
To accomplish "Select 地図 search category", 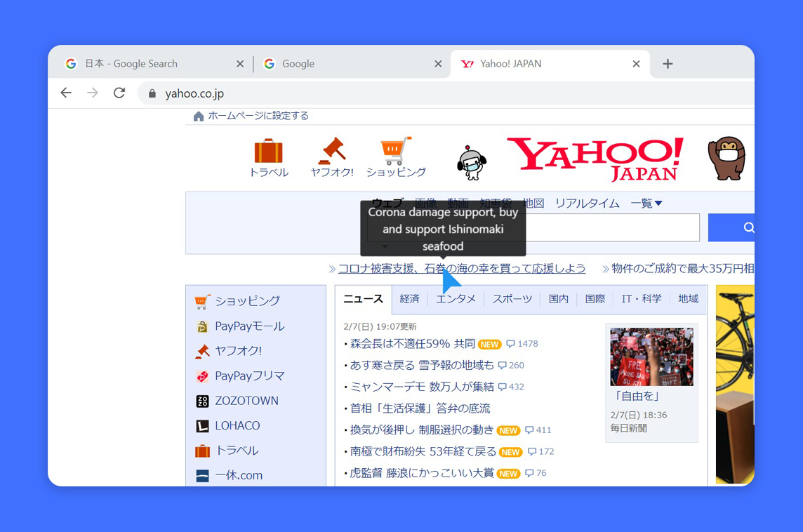I will (533, 204).
